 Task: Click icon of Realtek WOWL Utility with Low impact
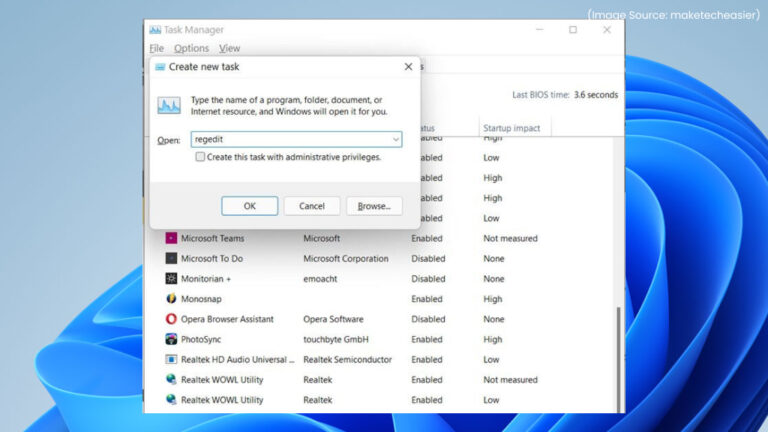(171, 399)
